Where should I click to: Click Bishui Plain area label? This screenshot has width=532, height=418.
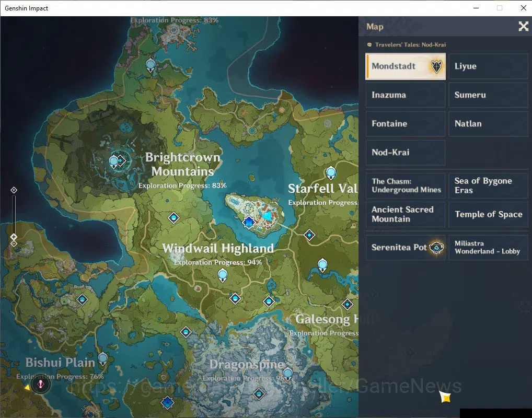[x=60, y=363]
